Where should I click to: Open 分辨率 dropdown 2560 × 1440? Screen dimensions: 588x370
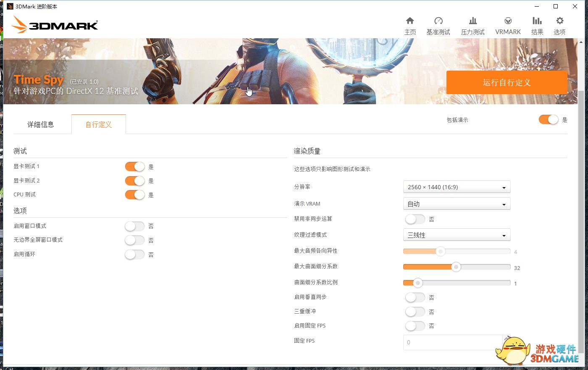pyautogui.click(x=457, y=187)
